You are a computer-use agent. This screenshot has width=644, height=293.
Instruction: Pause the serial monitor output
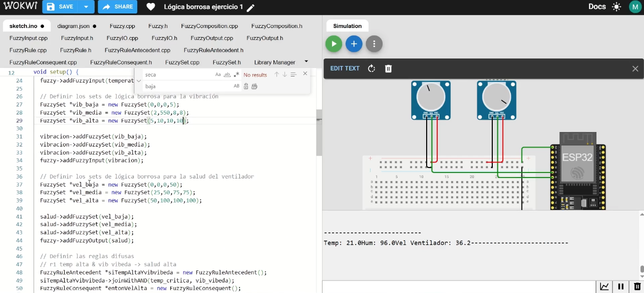pyautogui.click(x=621, y=286)
